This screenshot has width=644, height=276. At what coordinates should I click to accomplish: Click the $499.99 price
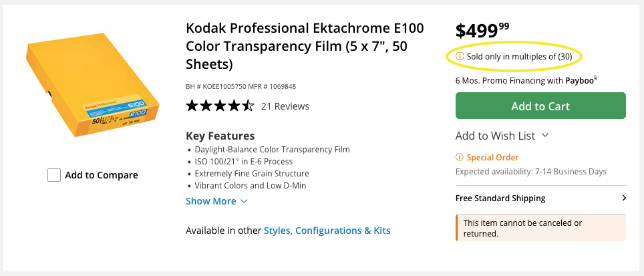pyautogui.click(x=482, y=31)
